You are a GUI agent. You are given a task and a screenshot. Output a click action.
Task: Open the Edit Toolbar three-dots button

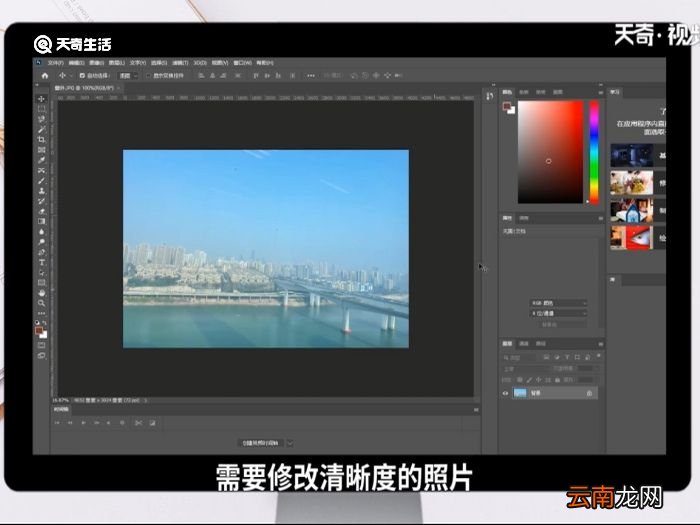click(x=42, y=313)
